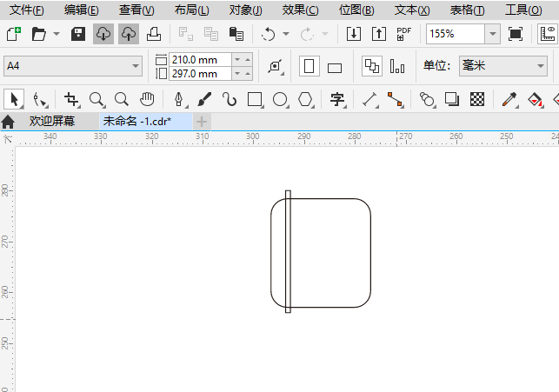Open the zoom level dropdown arrow
Viewport: 559px width, 392px height.
[493, 34]
